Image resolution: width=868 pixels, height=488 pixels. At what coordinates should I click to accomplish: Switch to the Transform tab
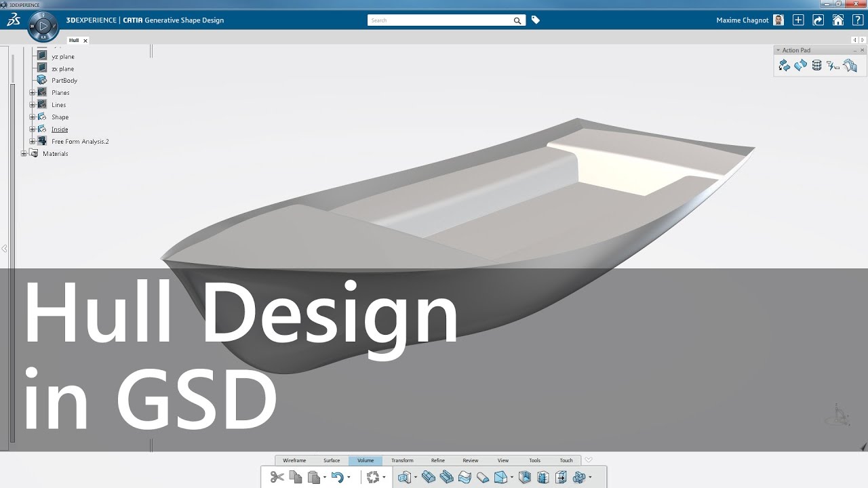(402, 460)
